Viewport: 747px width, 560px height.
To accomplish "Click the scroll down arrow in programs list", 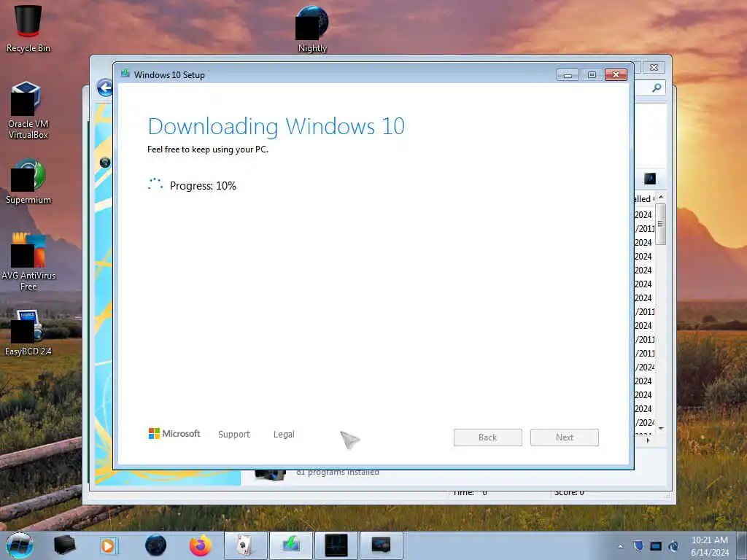I will pos(661,429).
